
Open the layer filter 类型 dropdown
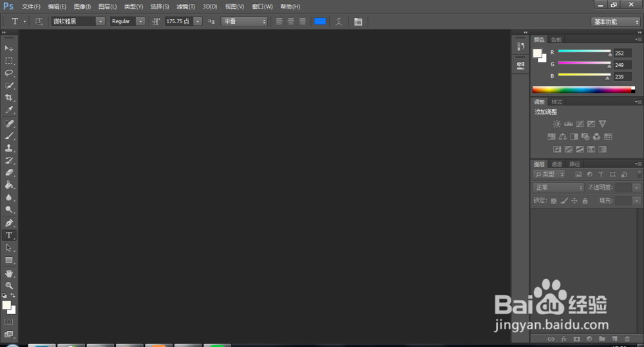pyautogui.click(x=549, y=174)
